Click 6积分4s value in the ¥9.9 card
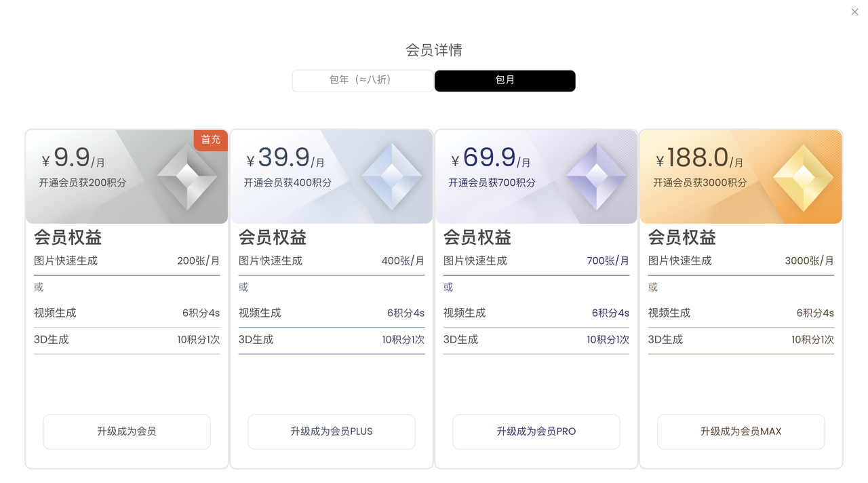Viewport: 868px width, 483px height. tap(201, 313)
